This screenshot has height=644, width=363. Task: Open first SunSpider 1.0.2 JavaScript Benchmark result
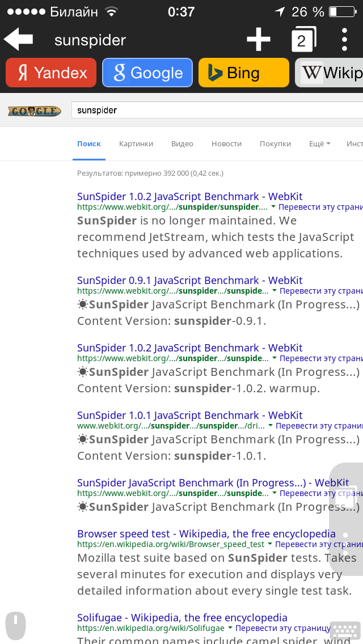tap(190, 196)
